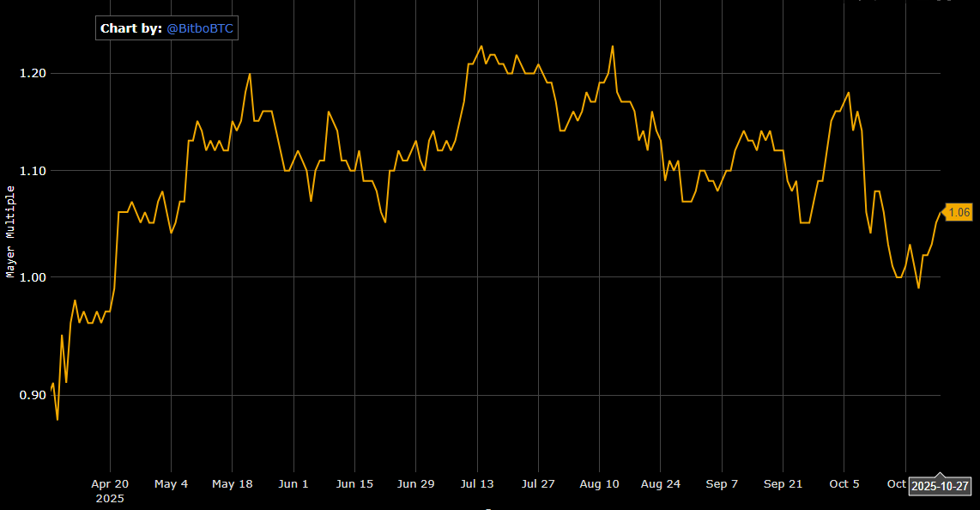The image size is (980, 510).
Task: Click the Apr 20 2025 date label
Action: point(110,490)
